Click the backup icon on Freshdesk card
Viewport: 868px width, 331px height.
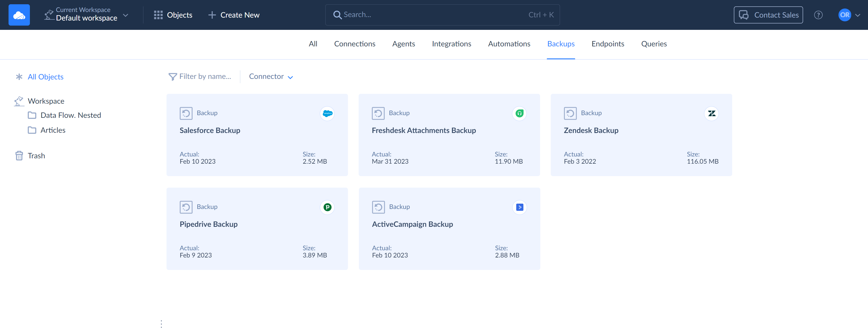pyautogui.click(x=378, y=113)
